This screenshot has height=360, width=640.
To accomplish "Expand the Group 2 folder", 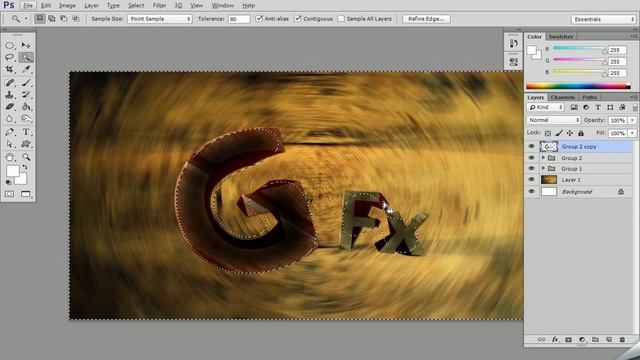I will click(543, 158).
